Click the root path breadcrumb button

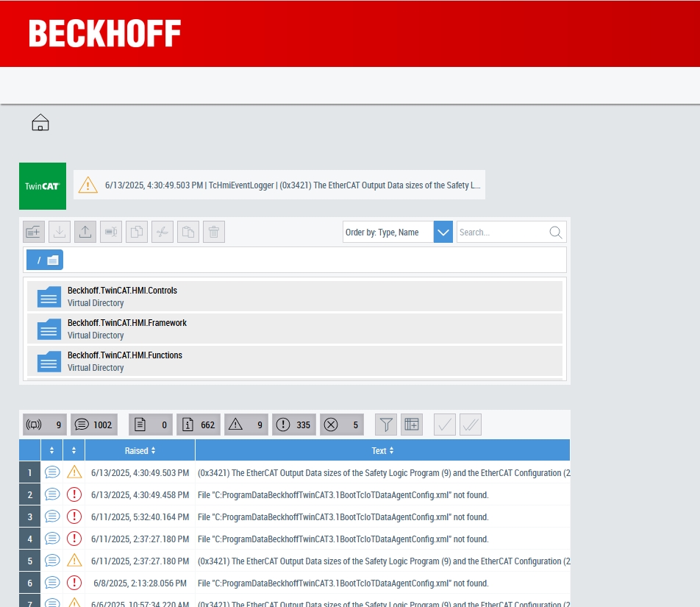45,260
